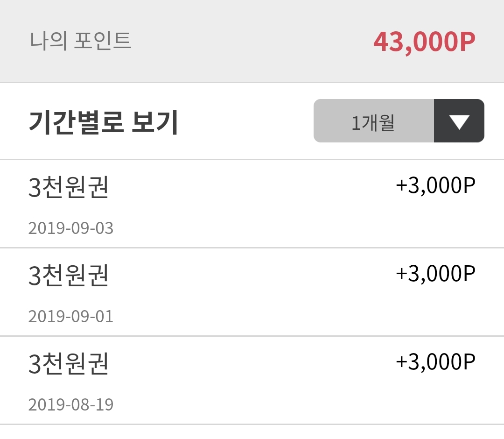Screen dimensions: 504x439
Task: Click the +3,000P amount for 2019-09-03
Action: pyautogui.click(x=435, y=185)
